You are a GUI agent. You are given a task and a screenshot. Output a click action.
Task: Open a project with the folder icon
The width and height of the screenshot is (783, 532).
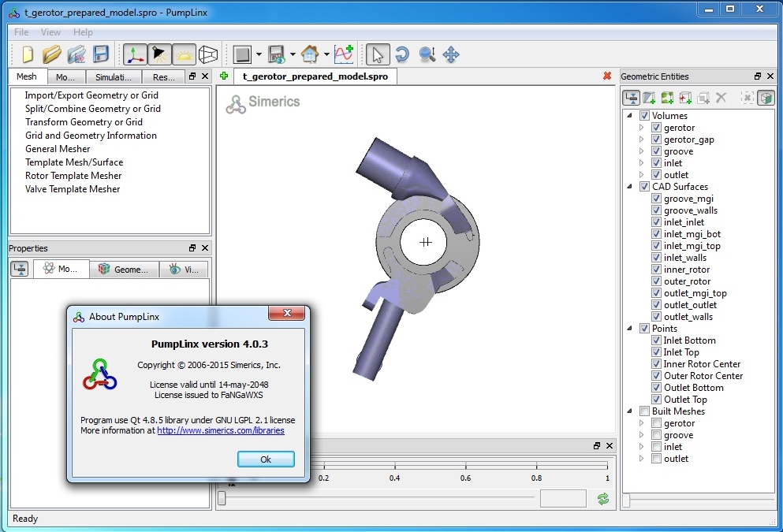click(52, 54)
